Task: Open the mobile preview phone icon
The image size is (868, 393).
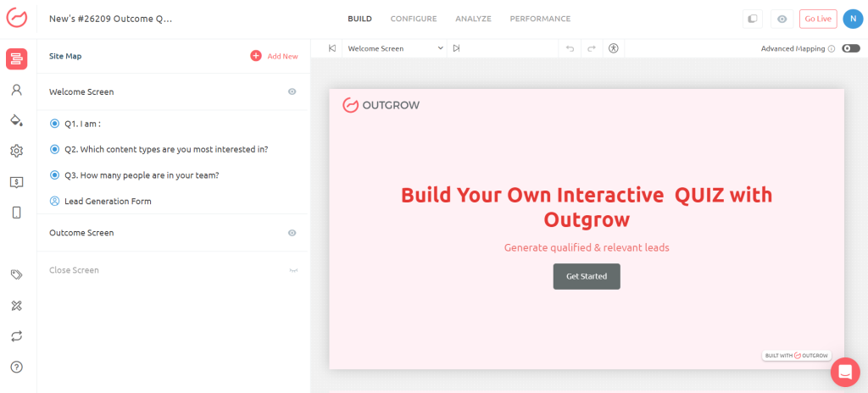Action: coord(16,213)
